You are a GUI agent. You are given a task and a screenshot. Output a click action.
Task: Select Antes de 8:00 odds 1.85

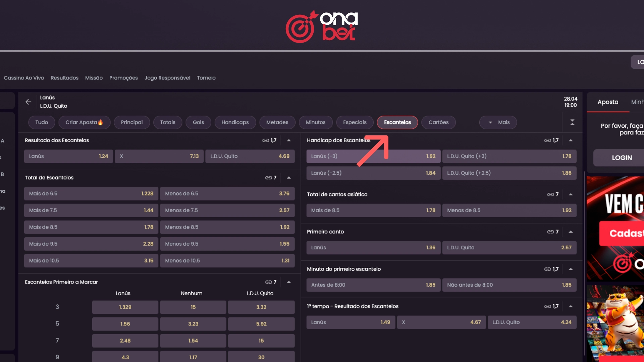(373, 285)
